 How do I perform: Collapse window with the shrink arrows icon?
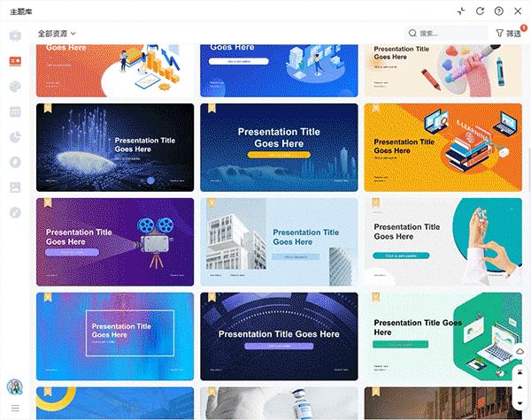(461, 11)
